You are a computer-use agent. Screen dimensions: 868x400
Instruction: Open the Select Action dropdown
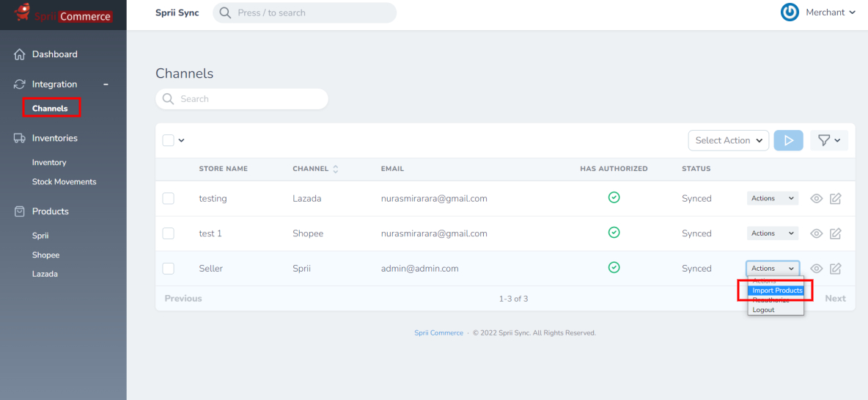pos(729,140)
